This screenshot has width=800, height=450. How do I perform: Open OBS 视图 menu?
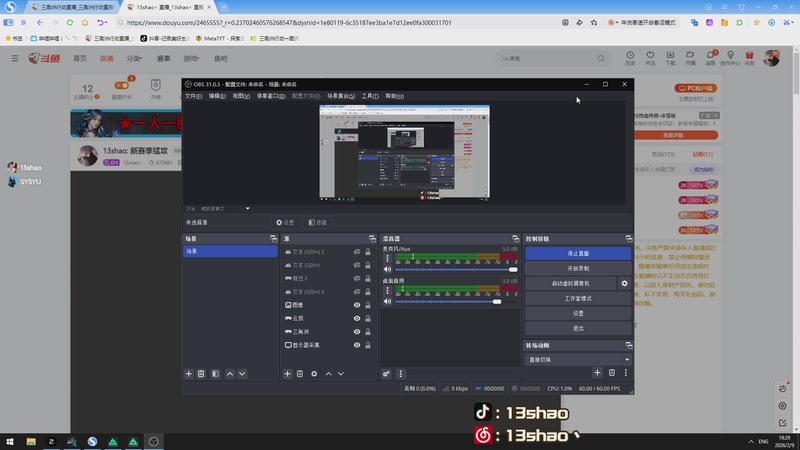pyautogui.click(x=241, y=96)
